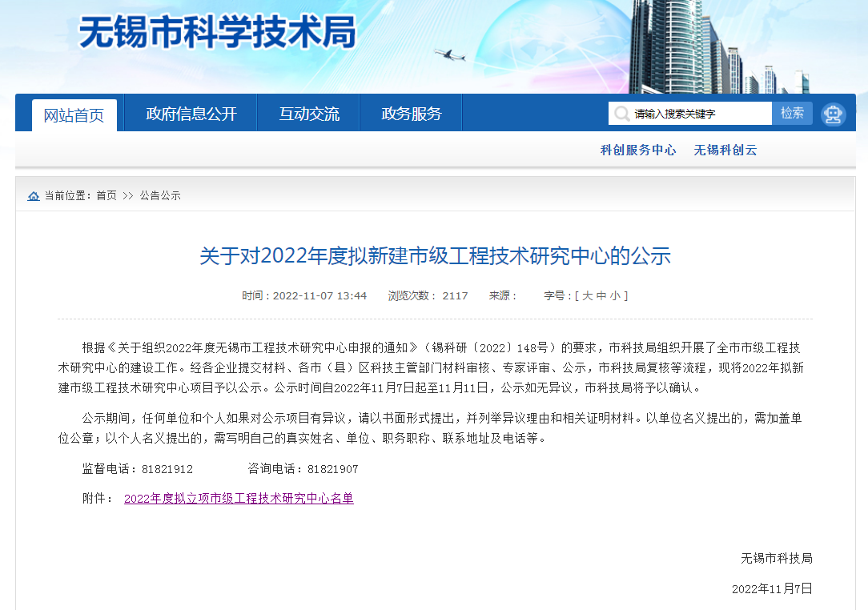The width and height of the screenshot is (868, 610).
Task: Go to 首页 in breadcrumb
Action: (106, 195)
